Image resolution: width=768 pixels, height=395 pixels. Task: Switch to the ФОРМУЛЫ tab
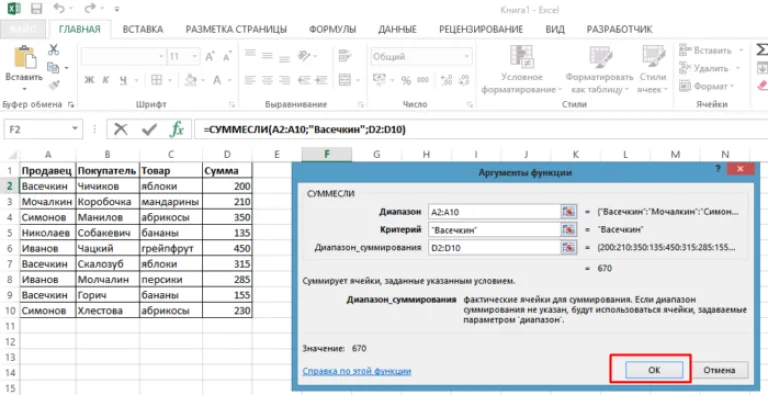[333, 29]
